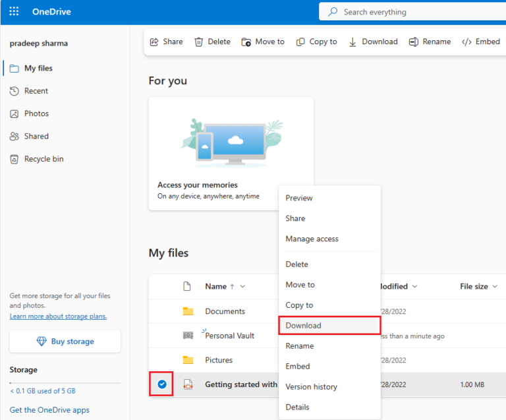
Task: Click the My files folder icon
Action: pyautogui.click(x=14, y=69)
